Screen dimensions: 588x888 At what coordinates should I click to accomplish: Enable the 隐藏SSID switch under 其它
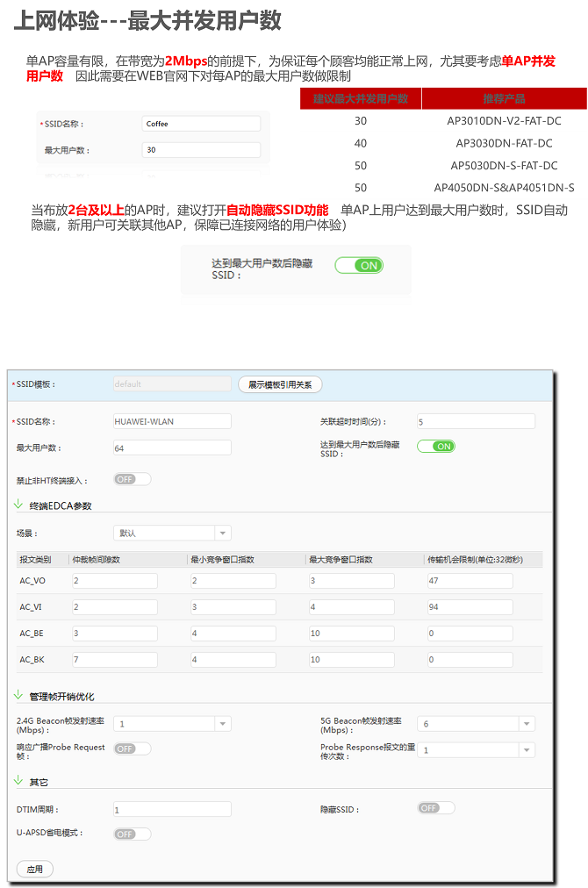(x=435, y=808)
